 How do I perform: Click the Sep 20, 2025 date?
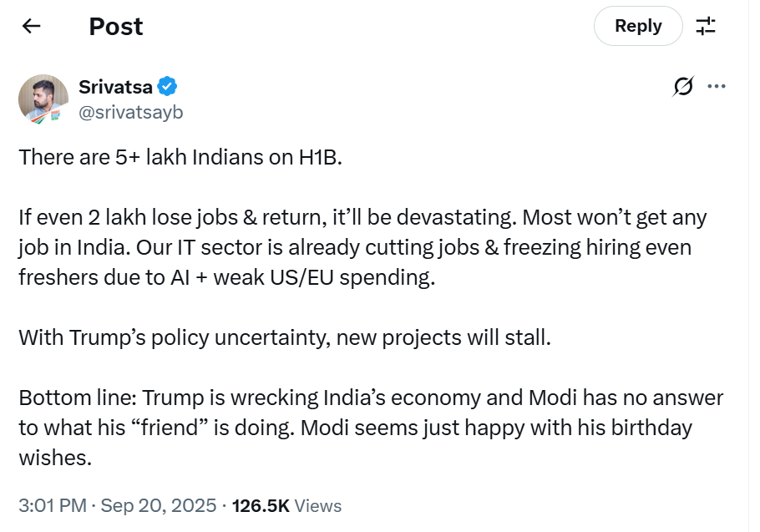[159, 505]
